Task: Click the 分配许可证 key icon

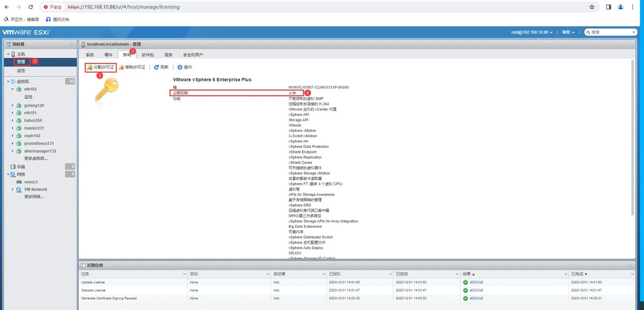Action: (90, 67)
